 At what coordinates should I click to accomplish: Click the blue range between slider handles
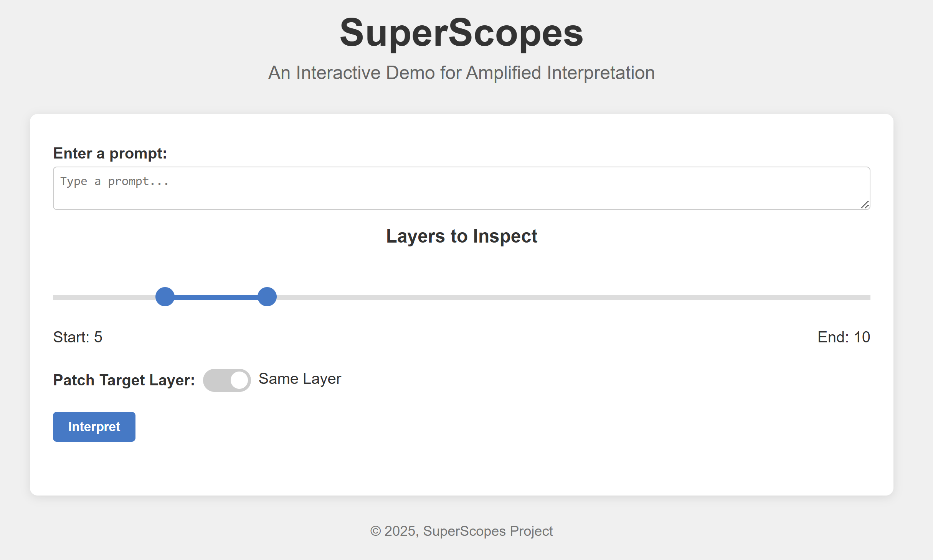point(216,297)
